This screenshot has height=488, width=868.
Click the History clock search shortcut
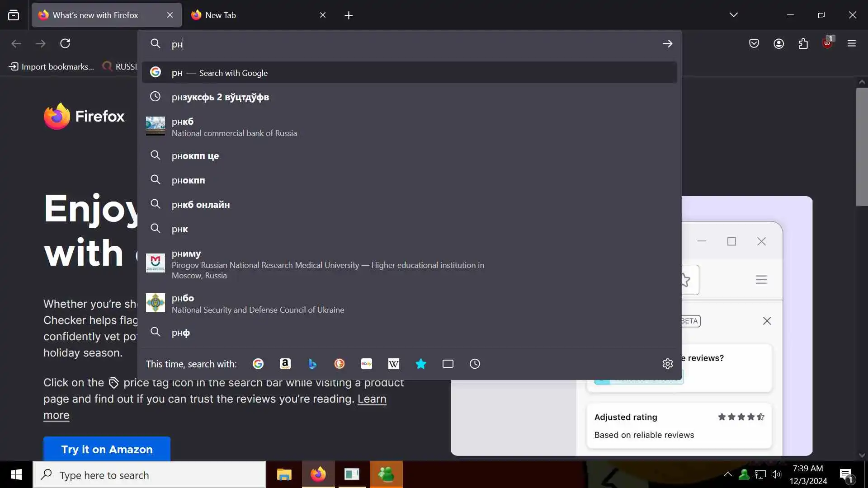475,364
